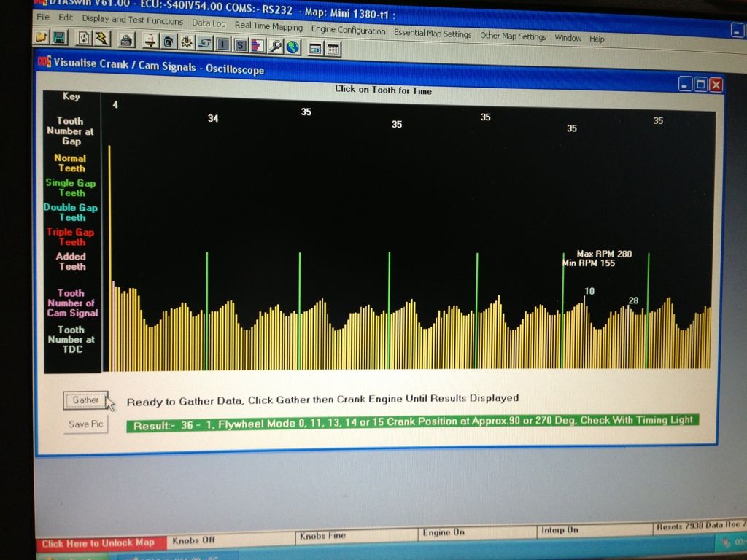Click Here to Unlock Map bar
Viewport: 747px width, 560px height.
pos(98,543)
